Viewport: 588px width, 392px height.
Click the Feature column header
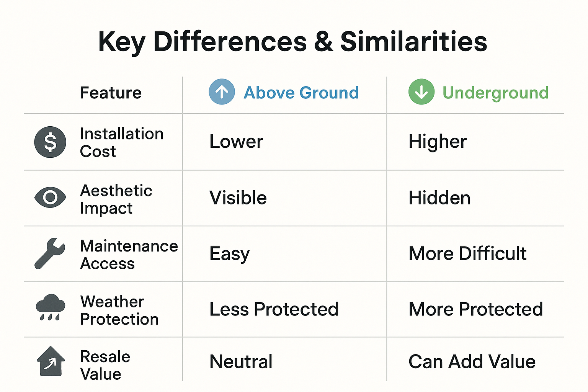pyautogui.click(x=111, y=93)
